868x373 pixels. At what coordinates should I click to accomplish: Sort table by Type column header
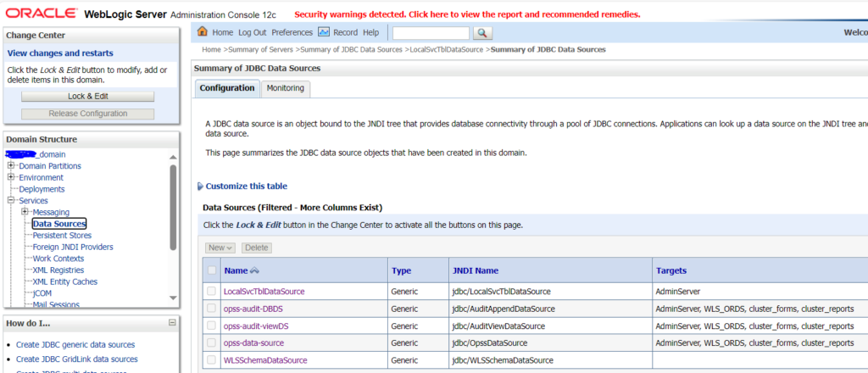point(401,270)
